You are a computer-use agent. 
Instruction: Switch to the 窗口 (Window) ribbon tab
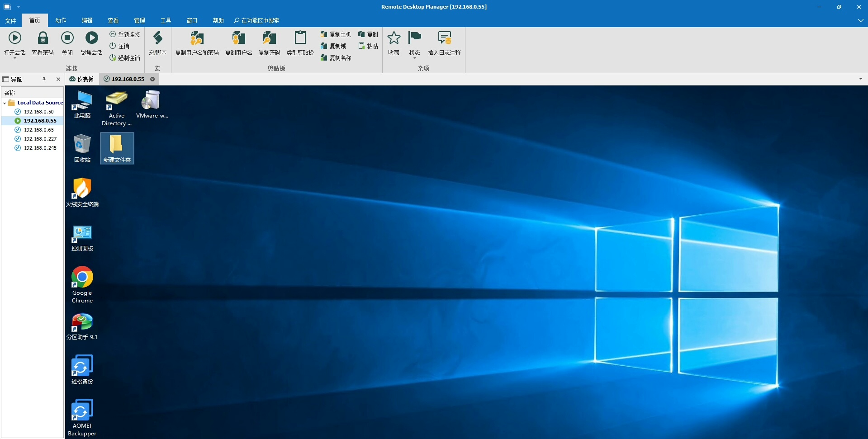(x=192, y=20)
